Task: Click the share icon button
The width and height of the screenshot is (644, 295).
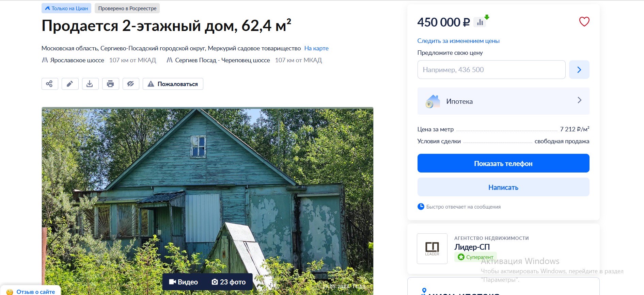Action: click(x=50, y=84)
